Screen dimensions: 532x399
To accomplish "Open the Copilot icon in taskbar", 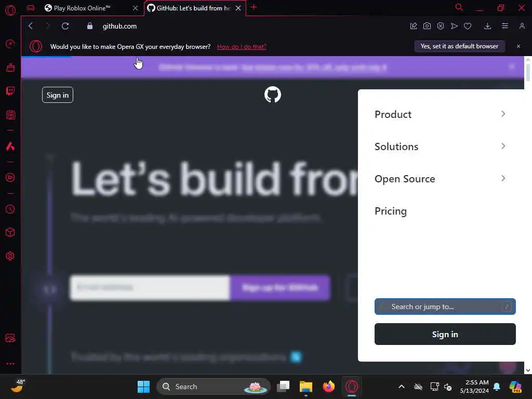I will (x=516, y=387).
